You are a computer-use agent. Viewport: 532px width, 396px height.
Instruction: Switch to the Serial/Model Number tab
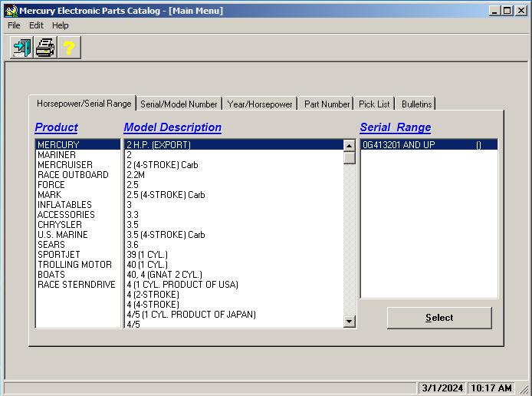coord(179,104)
